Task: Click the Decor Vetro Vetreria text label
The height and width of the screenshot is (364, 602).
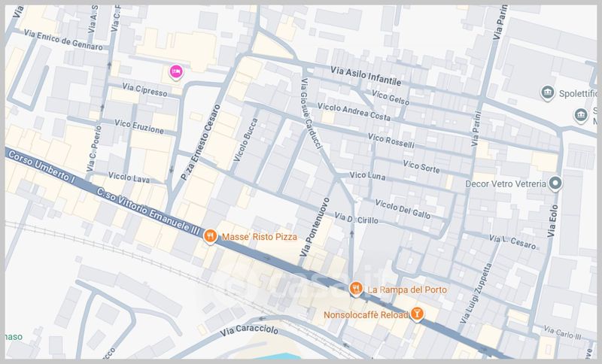Action: (x=506, y=184)
